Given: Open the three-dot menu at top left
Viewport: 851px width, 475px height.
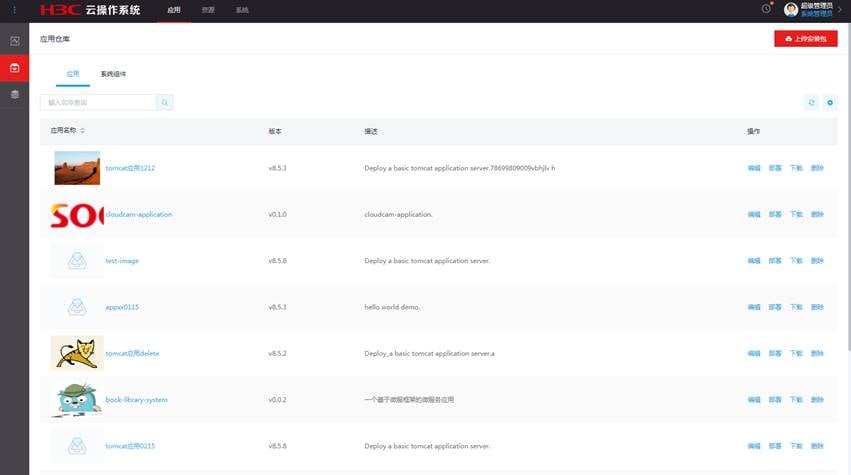Looking at the screenshot, I should tap(14, 10).
